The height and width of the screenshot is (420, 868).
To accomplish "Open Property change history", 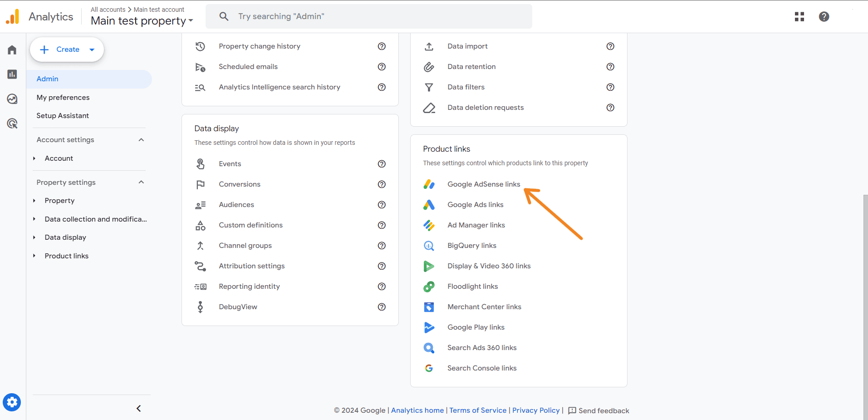I will (x=260, y=46).
